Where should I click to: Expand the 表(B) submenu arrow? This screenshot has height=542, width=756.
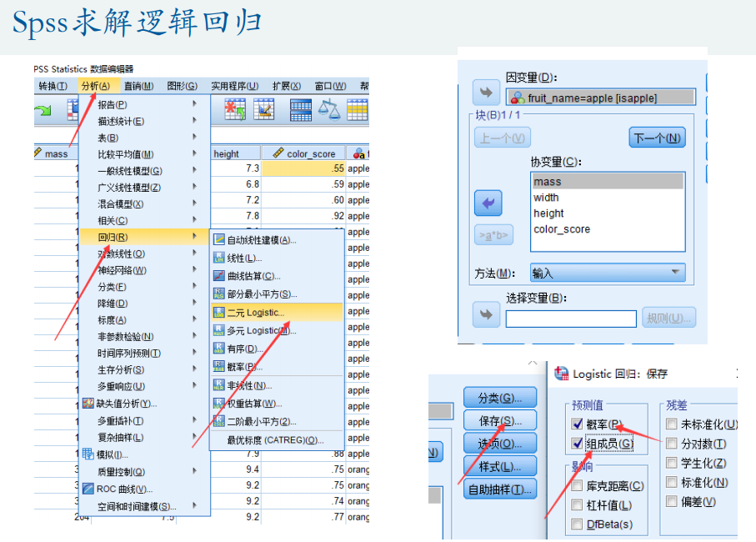pyautogui.click(x=194, y=137)
